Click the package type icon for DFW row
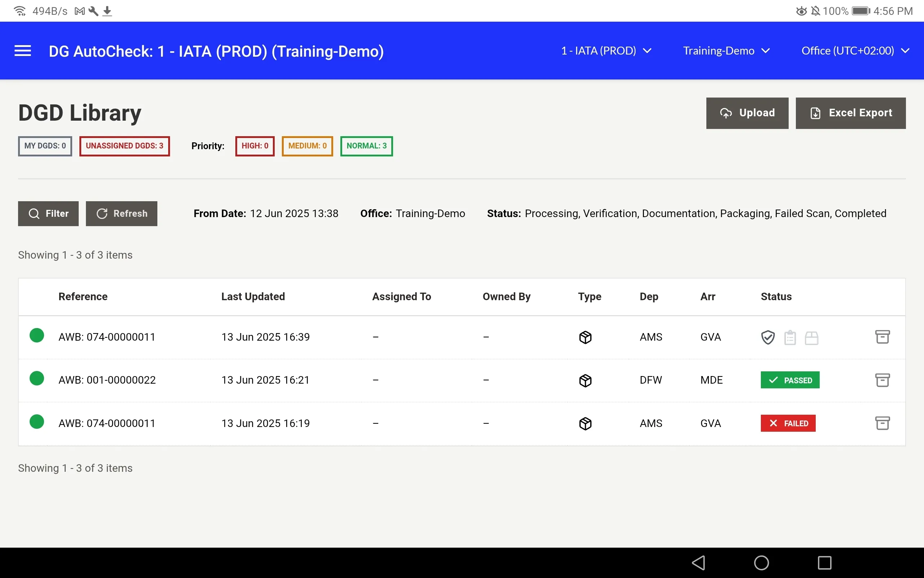The height and width of the screenshot is (578, 924). (585, 380)
